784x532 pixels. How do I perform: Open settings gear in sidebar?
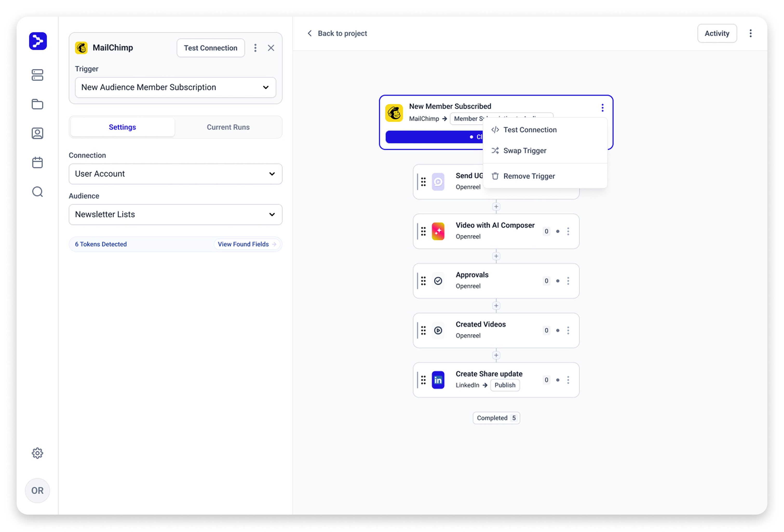[37, 453]
